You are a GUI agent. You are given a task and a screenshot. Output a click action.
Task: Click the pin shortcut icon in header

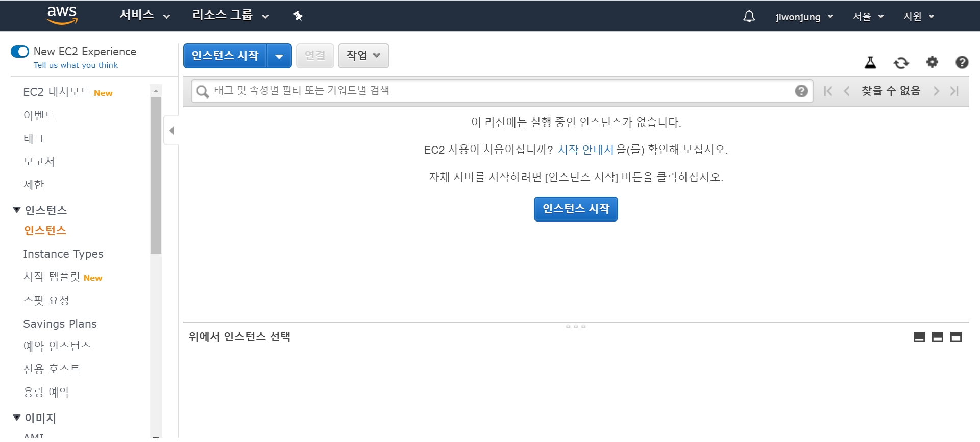[298, 16]
